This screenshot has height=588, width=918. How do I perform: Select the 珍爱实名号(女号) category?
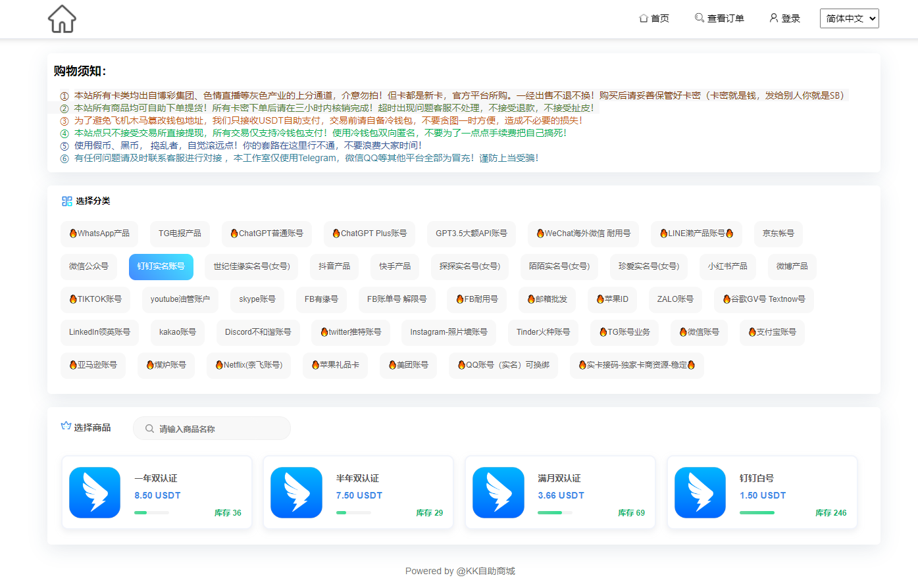coord(649,266)
